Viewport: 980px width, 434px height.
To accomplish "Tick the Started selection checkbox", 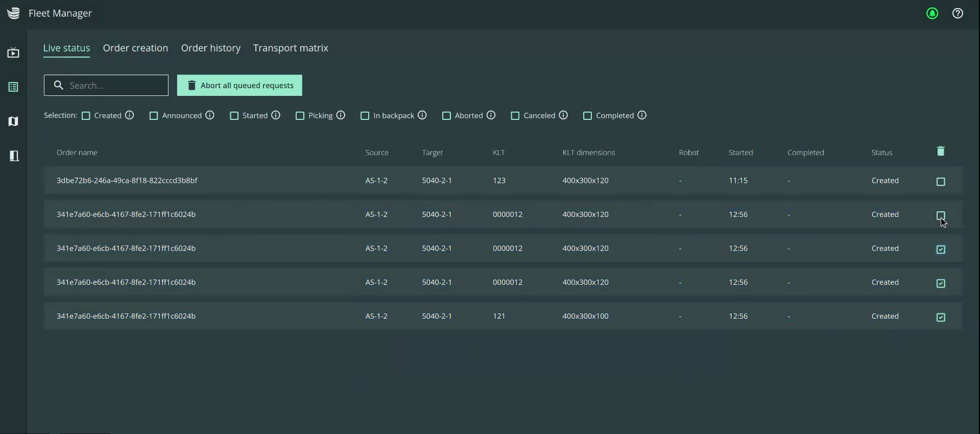I will point(234,116).
